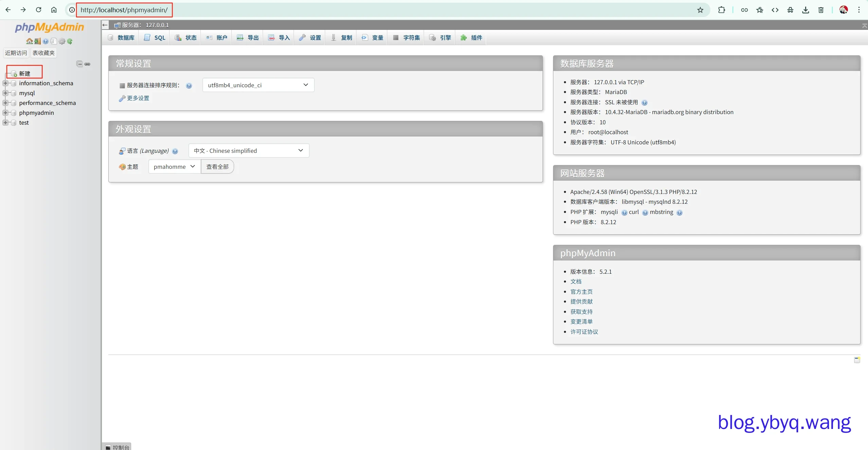Open 官方主页 link

click(x=581, y=292)
